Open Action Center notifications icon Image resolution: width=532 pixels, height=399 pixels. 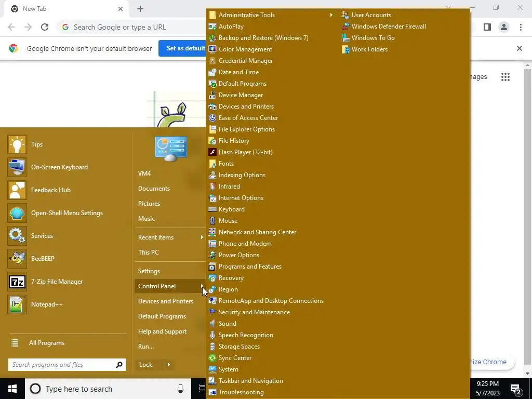(516, 389)
